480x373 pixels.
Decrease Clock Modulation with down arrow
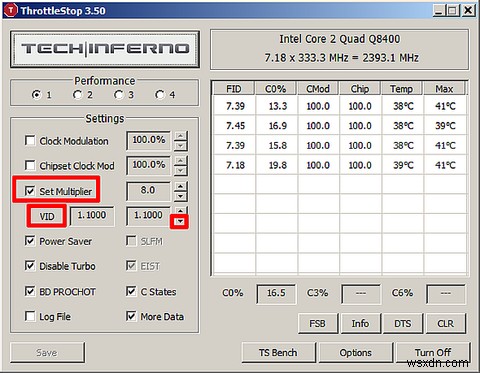(x=180, y=146)
